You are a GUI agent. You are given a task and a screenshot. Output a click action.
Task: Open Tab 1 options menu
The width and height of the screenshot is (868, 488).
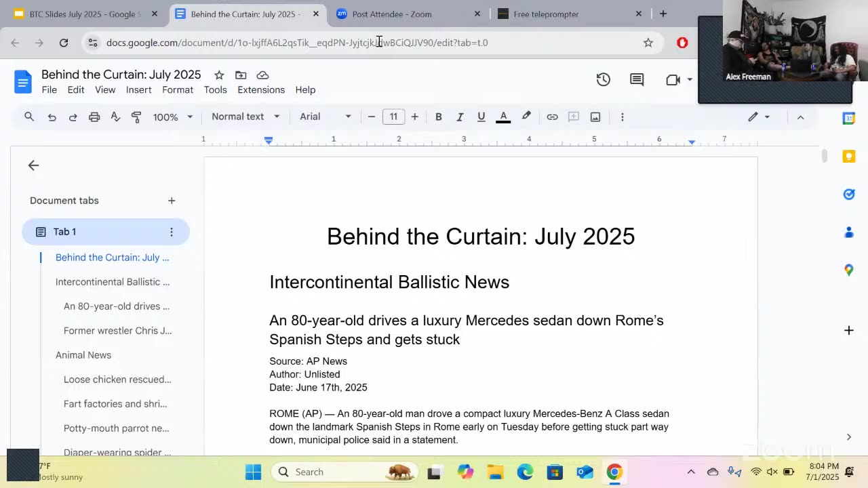[x=171, y=232]
